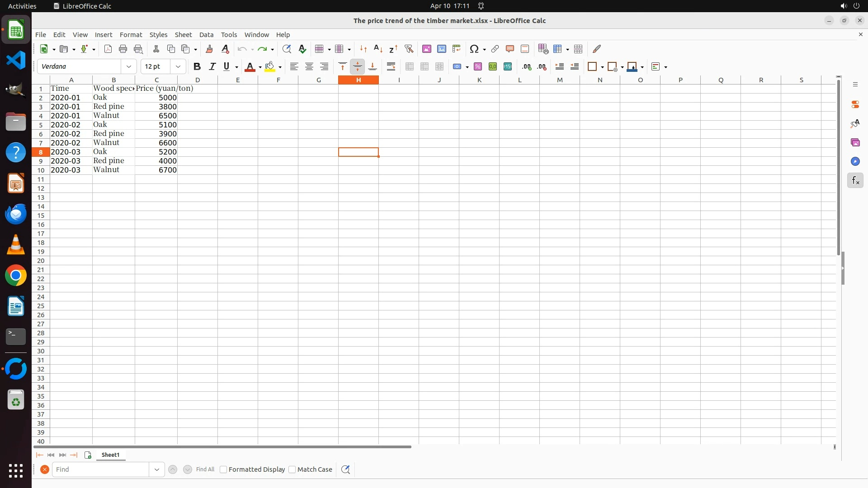This screenshot has height=488, width=868.
Task: Enable the Formatted Display checkbox
Action: 223,469
